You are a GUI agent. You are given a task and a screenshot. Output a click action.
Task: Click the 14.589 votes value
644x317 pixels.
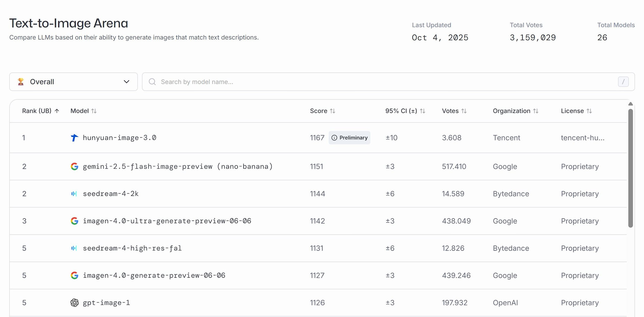[x=453, y=194]
